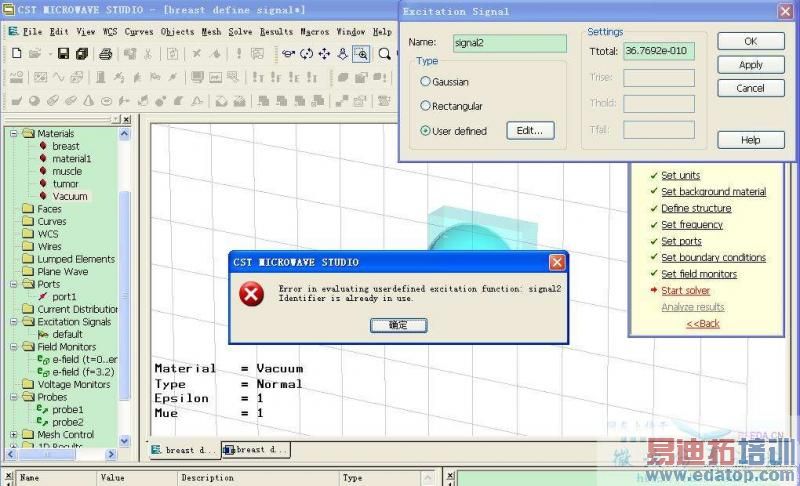Viewport: 800px width, 486px height.
Task: Click the Cut scissors icon in toolbar
Action: coord(148,53)
